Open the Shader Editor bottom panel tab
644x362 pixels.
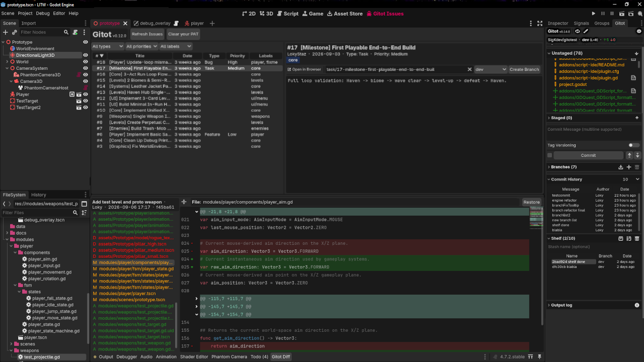[x=194, y=357]
